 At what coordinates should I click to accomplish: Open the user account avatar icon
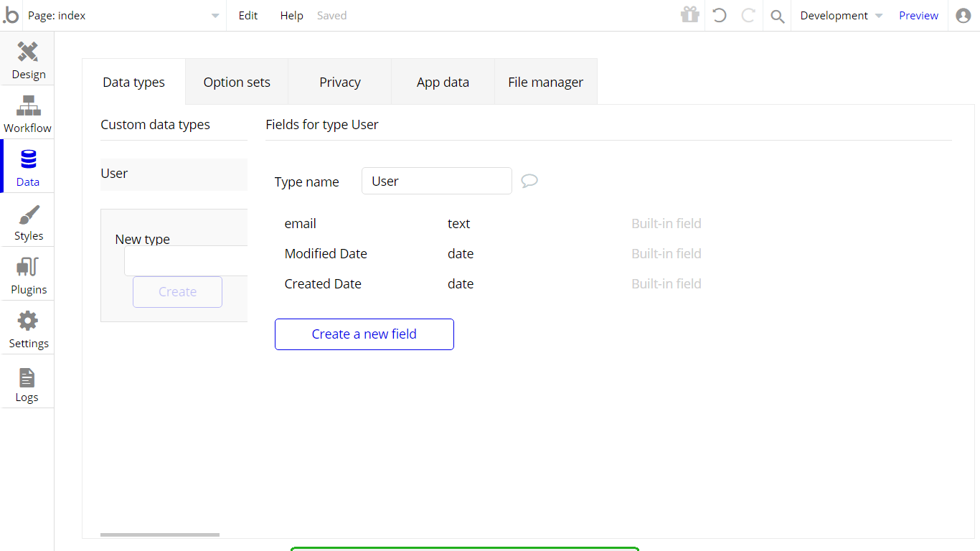(x=963, y=15)
